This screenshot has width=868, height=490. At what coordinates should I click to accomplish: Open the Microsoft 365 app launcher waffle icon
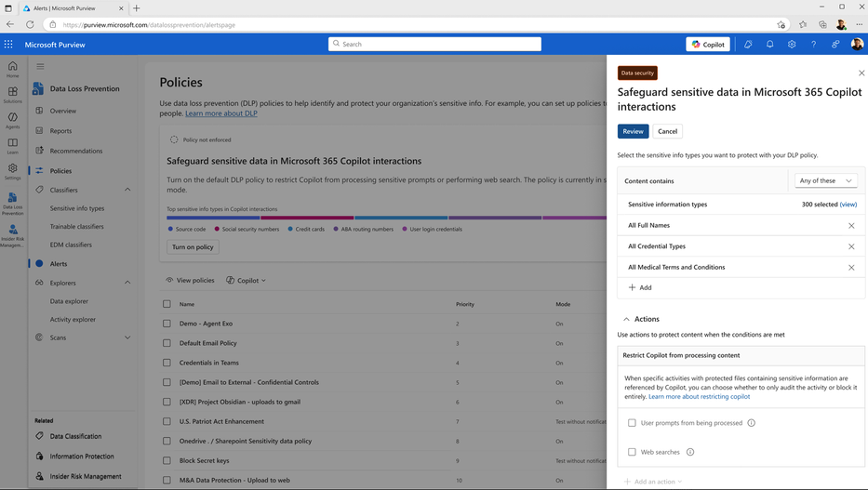pos(8,45)
